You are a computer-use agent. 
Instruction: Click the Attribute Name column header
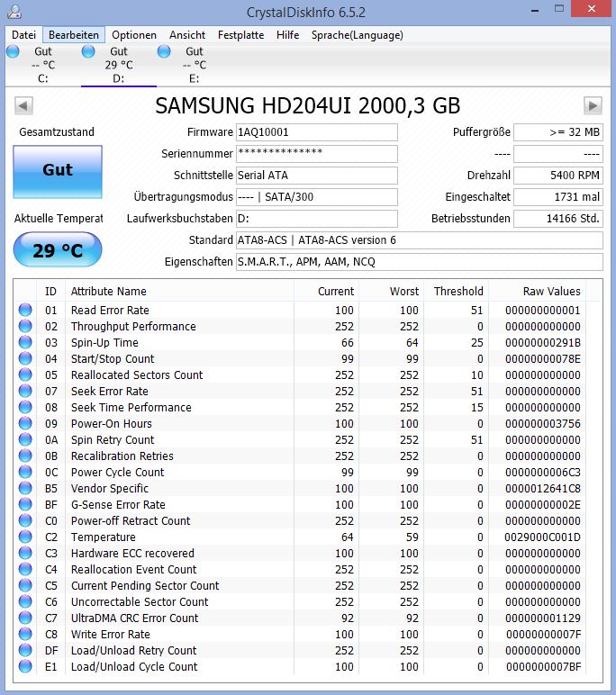[179, 291]
